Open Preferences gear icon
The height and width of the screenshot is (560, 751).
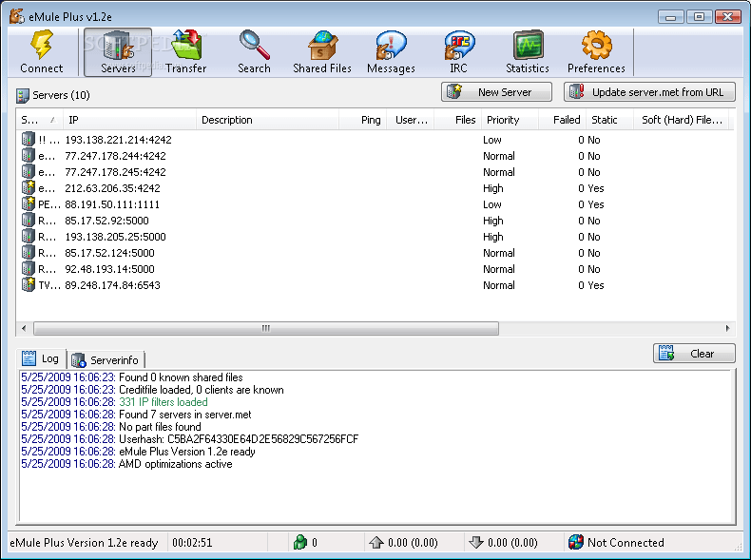pos(596,45)
